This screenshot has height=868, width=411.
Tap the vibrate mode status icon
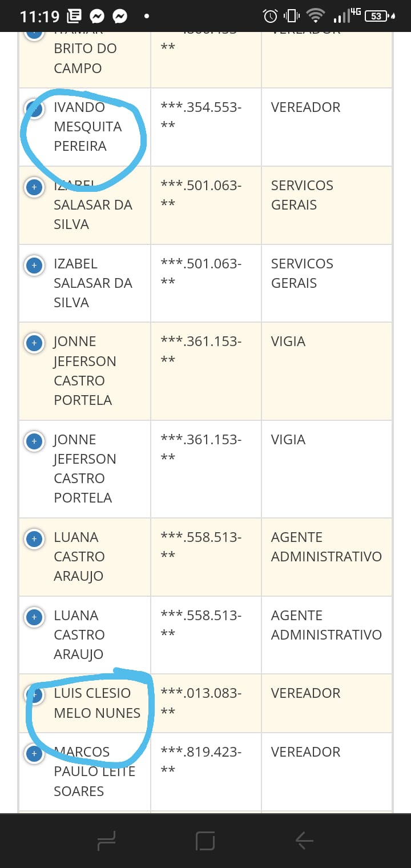tap(291, 16)
